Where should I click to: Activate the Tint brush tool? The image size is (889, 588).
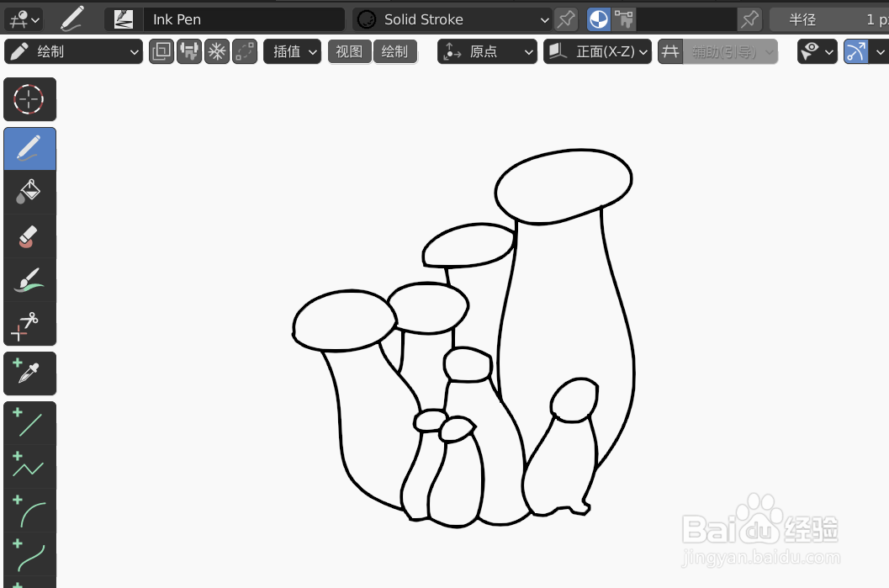click(x=29, y=279)
